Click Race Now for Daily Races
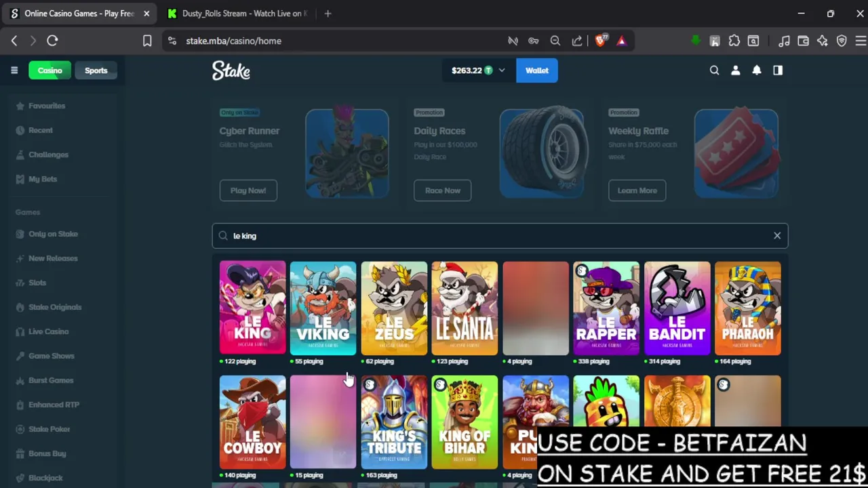The height and width of the screenshot is (488, 868). (x=443, y=190)
